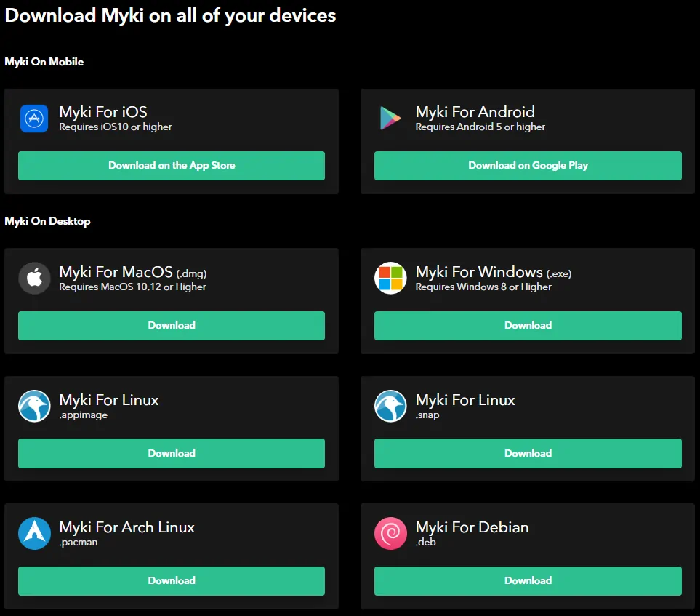Viewport: 700px width, 616px height.
Task: Select the Linux appimage bird icon
Action: 34,406
